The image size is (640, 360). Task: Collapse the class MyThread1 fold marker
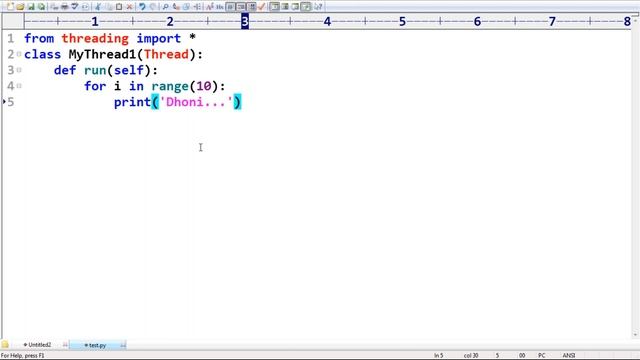[x=19, y=54]
